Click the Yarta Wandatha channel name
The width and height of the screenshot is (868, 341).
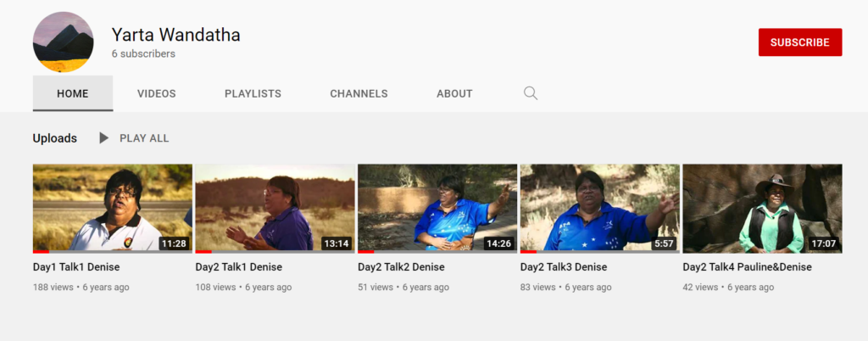tap(176, 35)
